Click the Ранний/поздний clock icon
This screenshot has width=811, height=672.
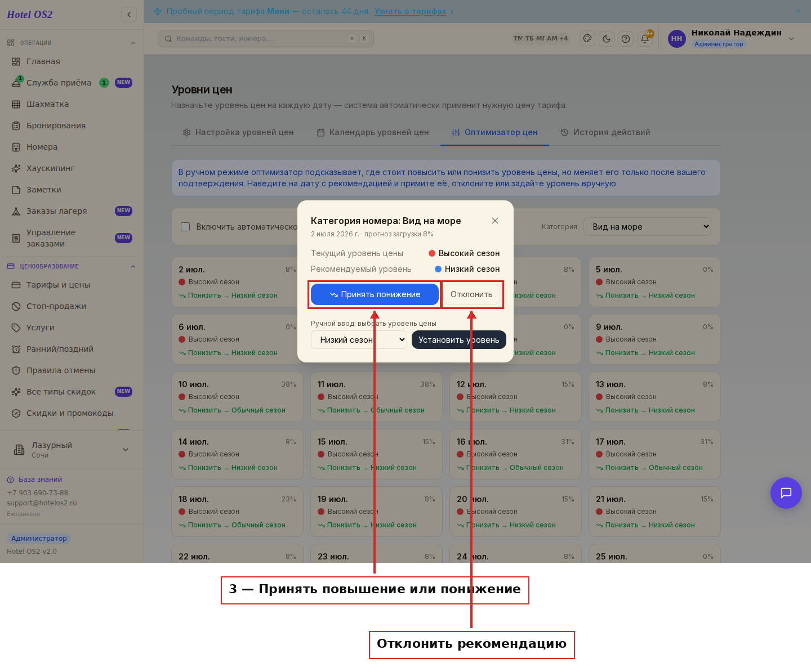[x=16, y=349]
